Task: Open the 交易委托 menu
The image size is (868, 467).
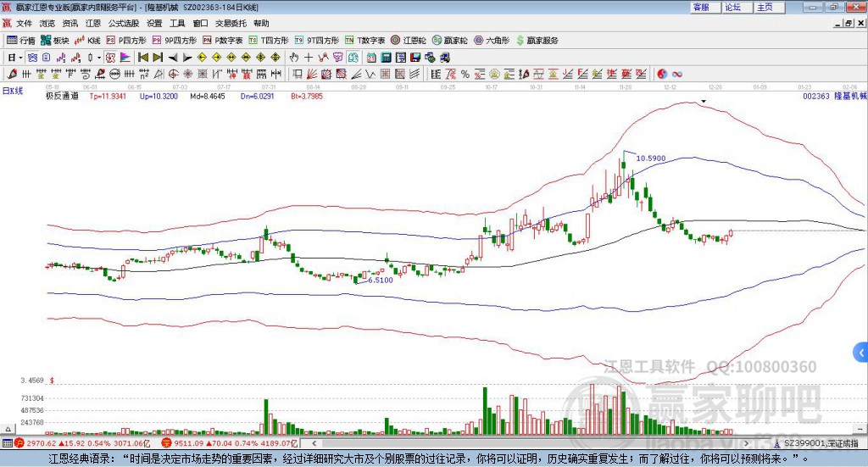Action: click(231, 23)
